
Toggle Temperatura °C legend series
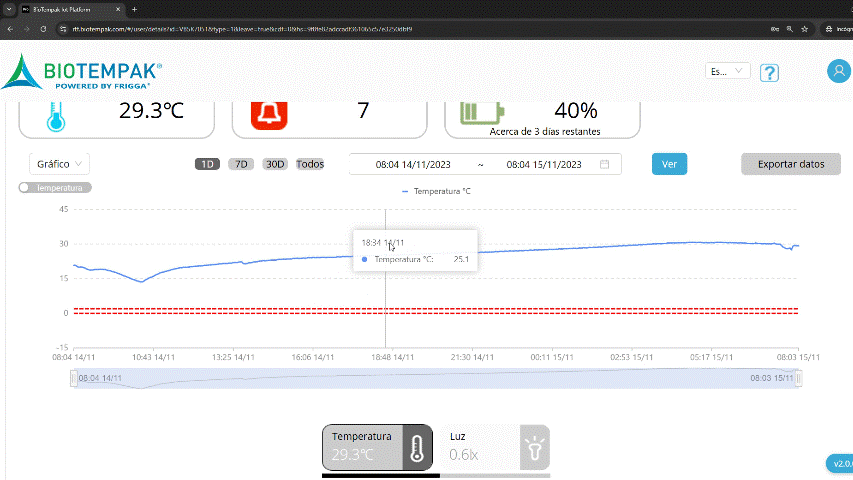[x=436, y=190]
